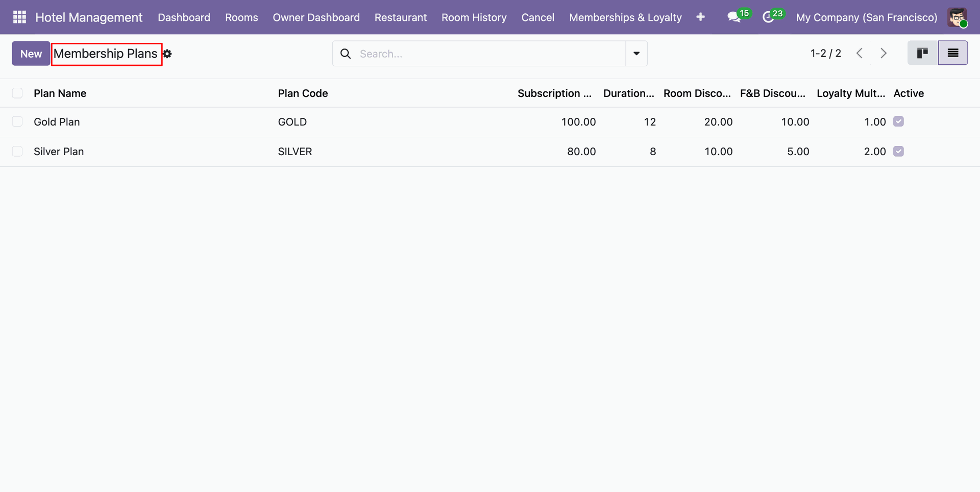
Task: Click Gold Plan loyalty multiplier 1.00
Action: pos(875,122)
